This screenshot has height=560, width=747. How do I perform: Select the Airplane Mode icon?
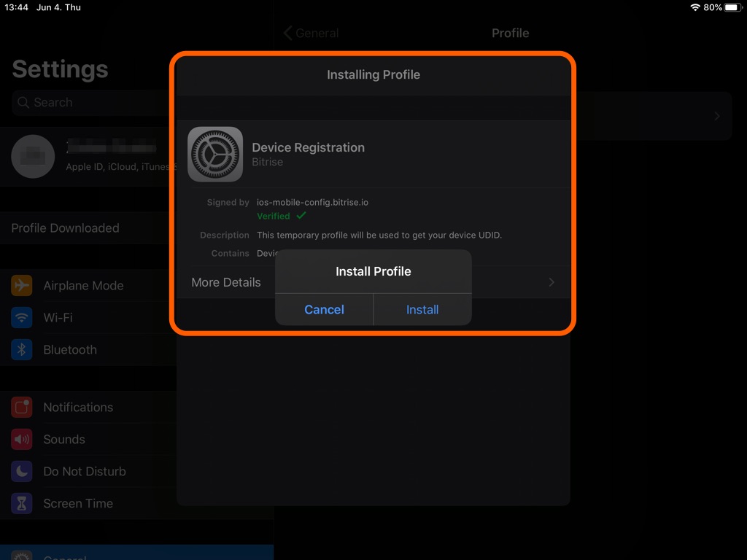coord(21,285)
